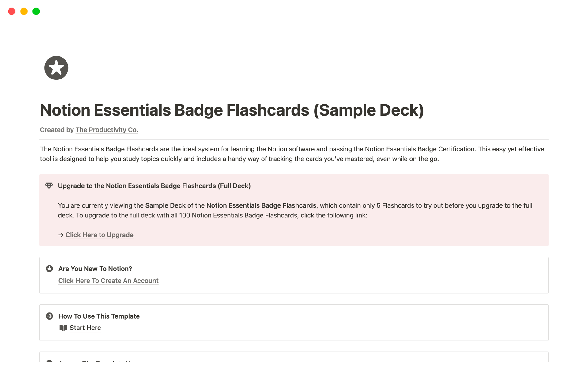
Task: Click the page's large star icon
Action: [56, 68]
